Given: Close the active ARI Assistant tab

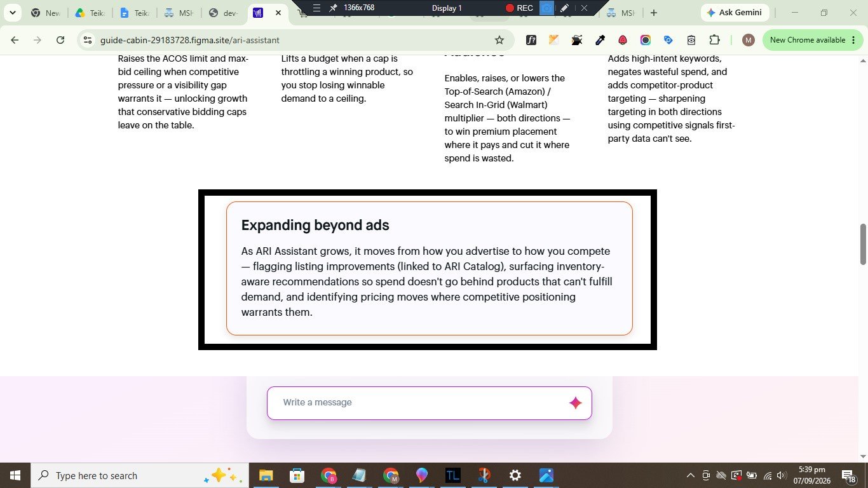Looking at the screenshot, I should [x=278, y=13].
